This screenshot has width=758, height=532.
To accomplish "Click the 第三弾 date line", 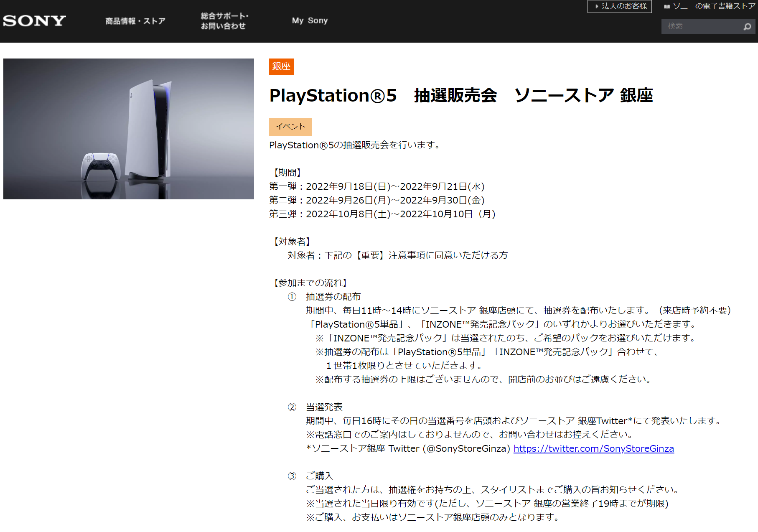I will pyautogui.click(x=382, y=214).
